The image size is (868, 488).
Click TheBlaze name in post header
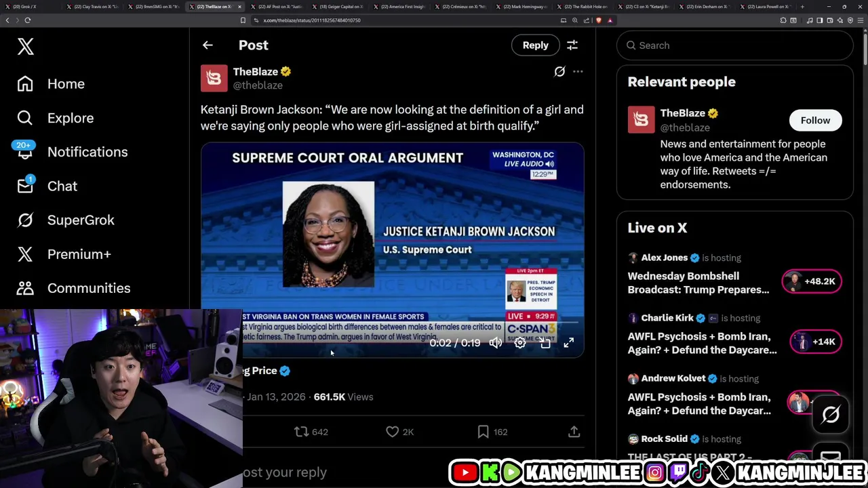point(256,72)
